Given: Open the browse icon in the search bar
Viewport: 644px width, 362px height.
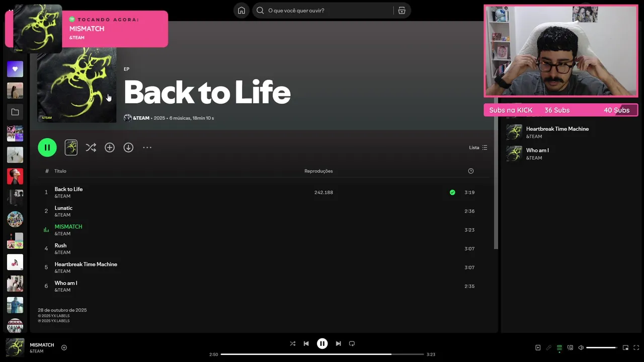Looking at the screenshot, I should 401,11.
